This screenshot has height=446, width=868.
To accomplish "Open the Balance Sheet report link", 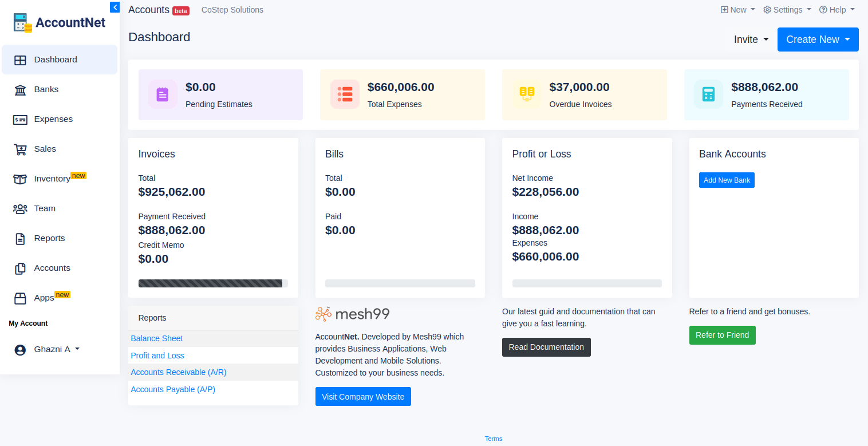I will (x=156, y=338).
